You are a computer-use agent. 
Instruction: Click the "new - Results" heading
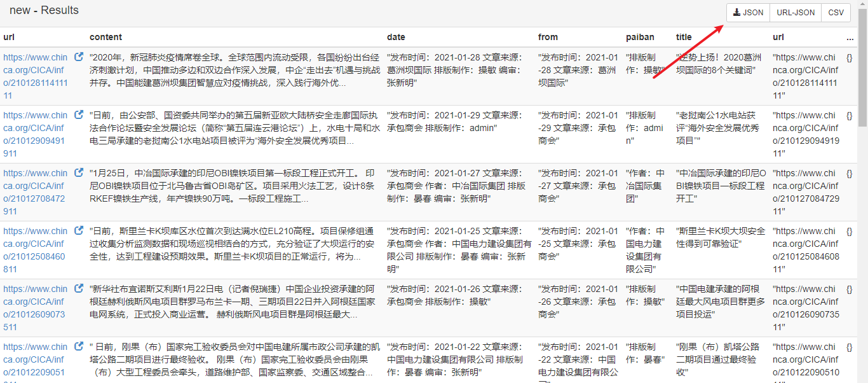44,10
